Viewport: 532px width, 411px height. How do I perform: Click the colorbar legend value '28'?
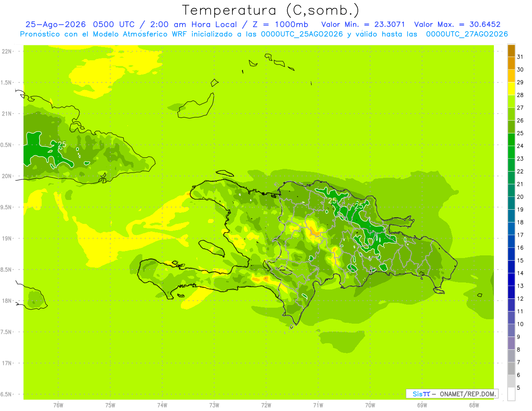point(520,95)
